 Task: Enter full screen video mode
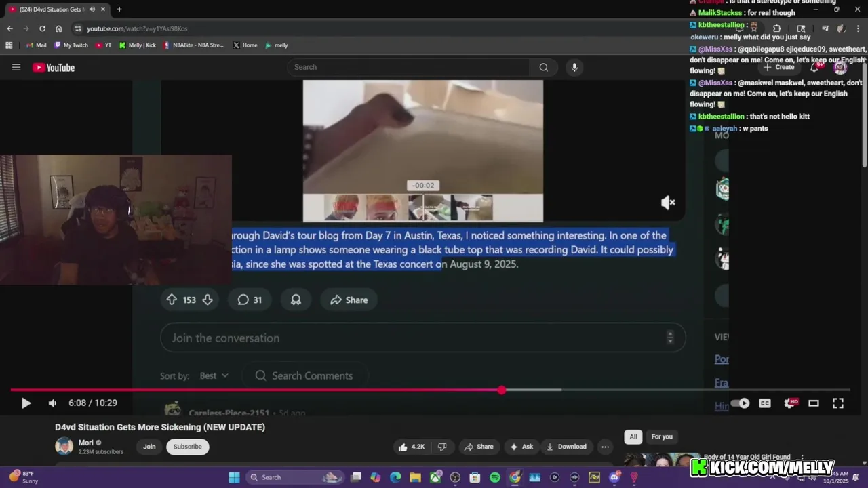(x=838, y=403)
